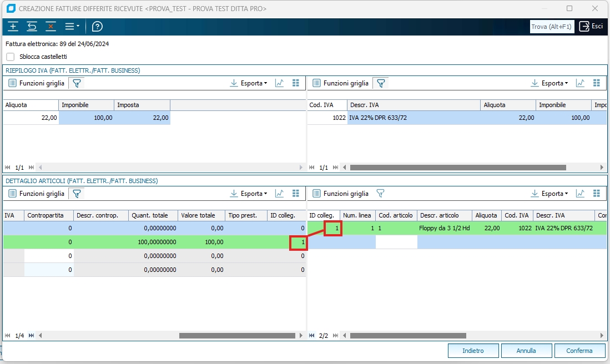Open Esporta dropdown in right Dettaglio Articoli grid

click(549, 194)
